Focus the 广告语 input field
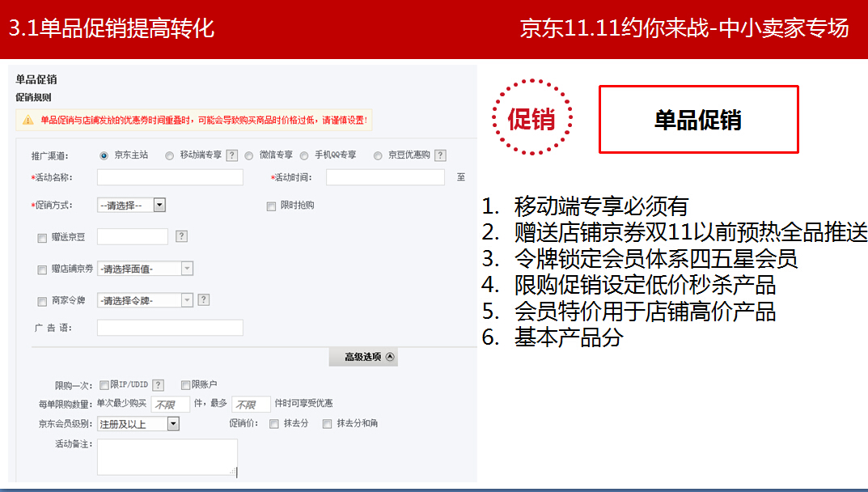This screenshot has height=492, width=868. (170, 328)
